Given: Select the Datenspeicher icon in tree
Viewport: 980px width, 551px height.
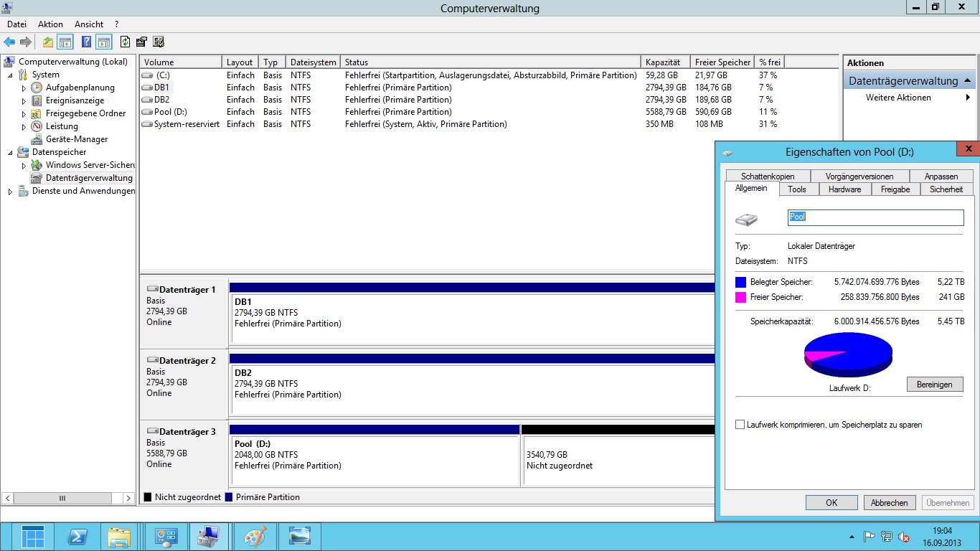Looking at the screenshot, I should coord(23,152).
